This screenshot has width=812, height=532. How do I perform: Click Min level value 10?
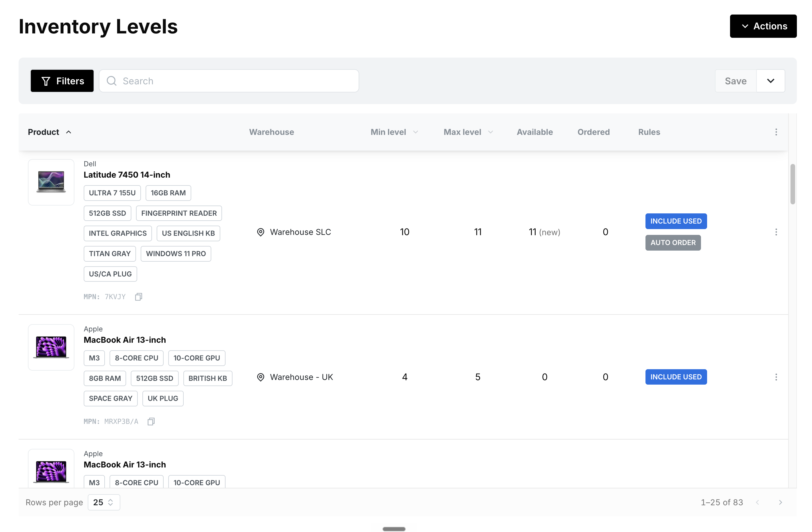[x=405, y=232]
